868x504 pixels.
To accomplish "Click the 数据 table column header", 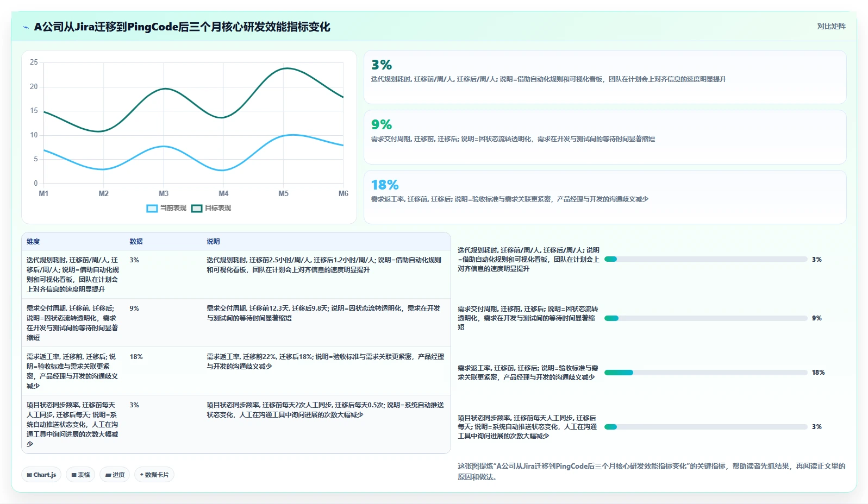I will [x=136, y=242].
